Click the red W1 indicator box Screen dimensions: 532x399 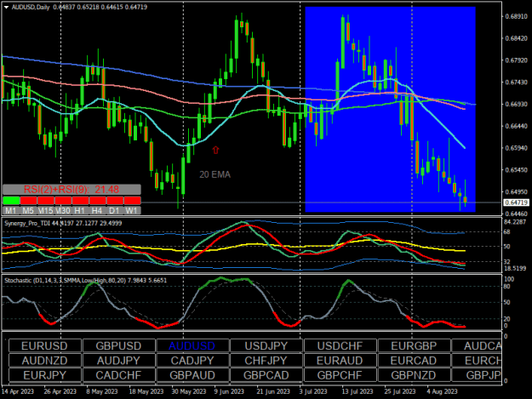coord(132,200)
